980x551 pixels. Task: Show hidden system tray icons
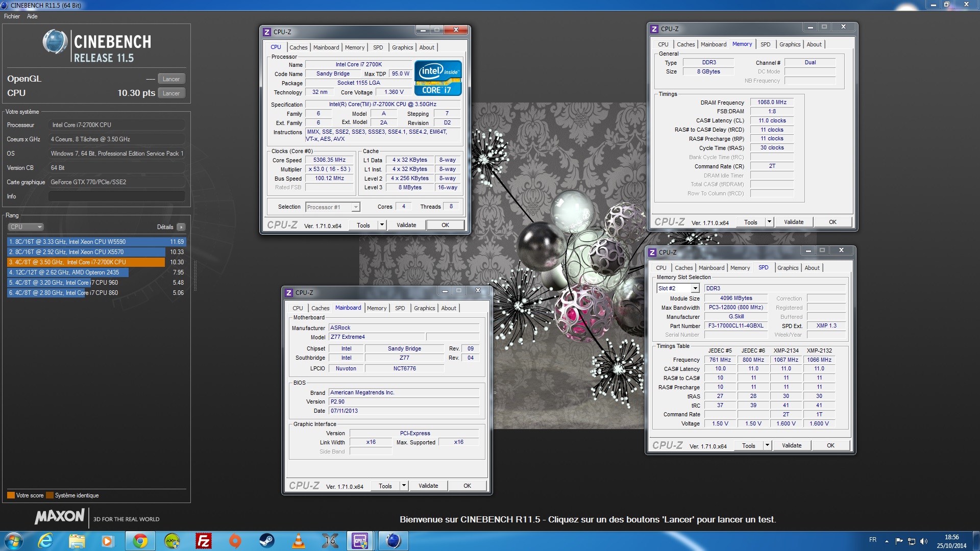click(887, 541)
